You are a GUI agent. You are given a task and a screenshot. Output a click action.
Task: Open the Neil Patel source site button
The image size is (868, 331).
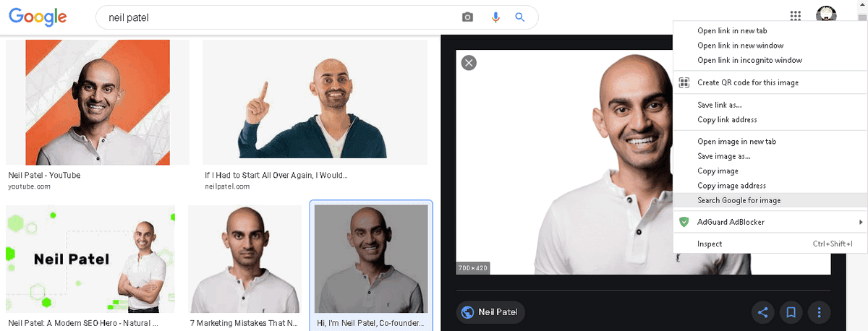click(x=491, y=313)
